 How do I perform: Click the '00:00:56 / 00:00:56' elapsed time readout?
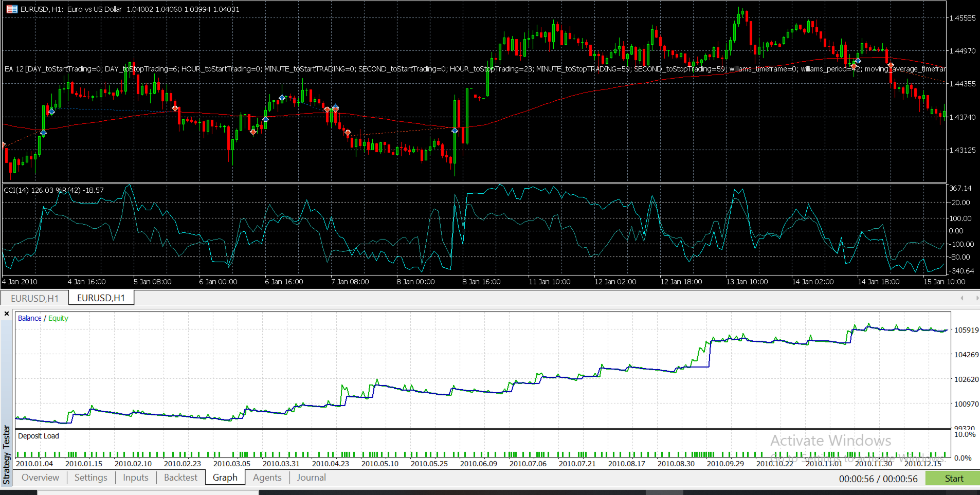[878, 479]
